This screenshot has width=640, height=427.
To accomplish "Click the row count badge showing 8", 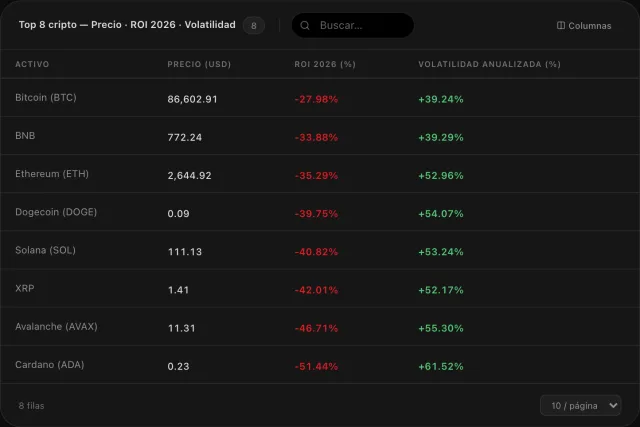I will click(253, 26).
